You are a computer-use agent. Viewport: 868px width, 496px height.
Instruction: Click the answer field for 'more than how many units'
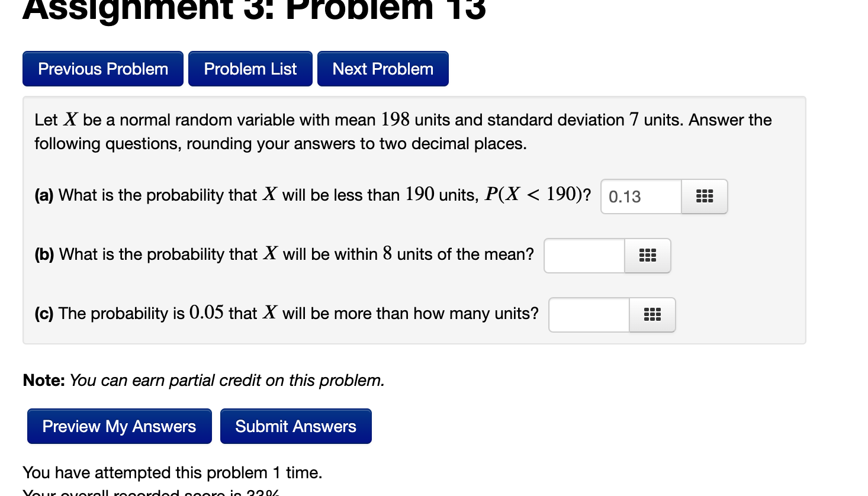coord(588,315)
